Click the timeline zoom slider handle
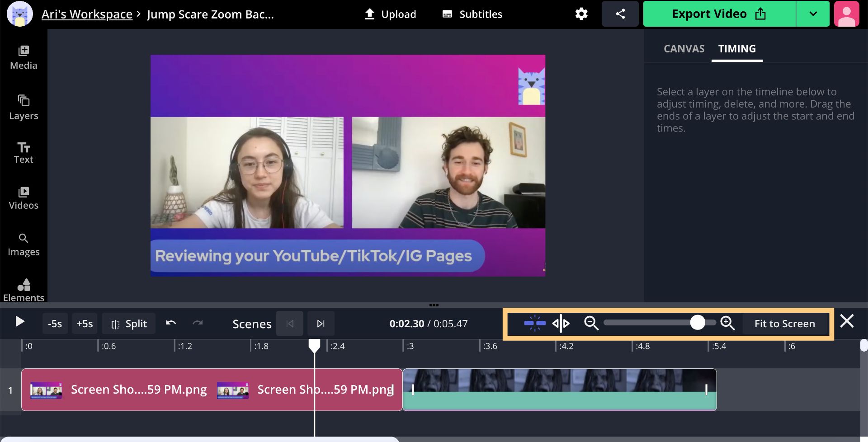Screen dimensions: 868x442 698,323
